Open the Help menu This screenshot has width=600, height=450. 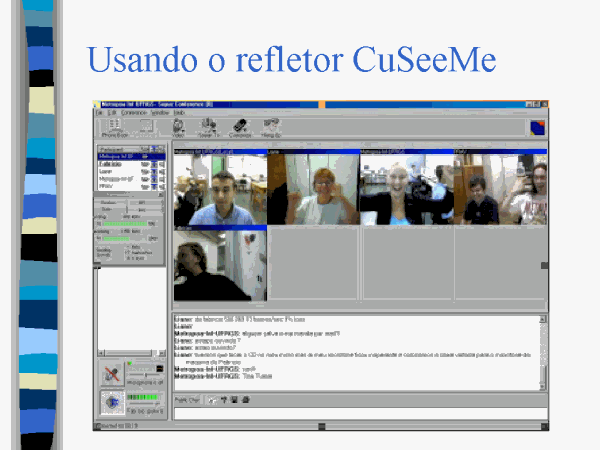tap(179, 112)
